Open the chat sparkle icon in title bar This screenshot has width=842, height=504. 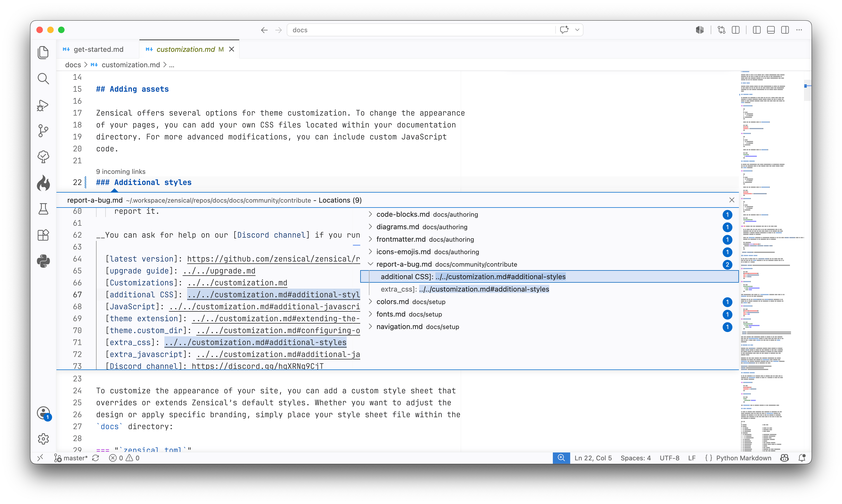pos(564,30)
